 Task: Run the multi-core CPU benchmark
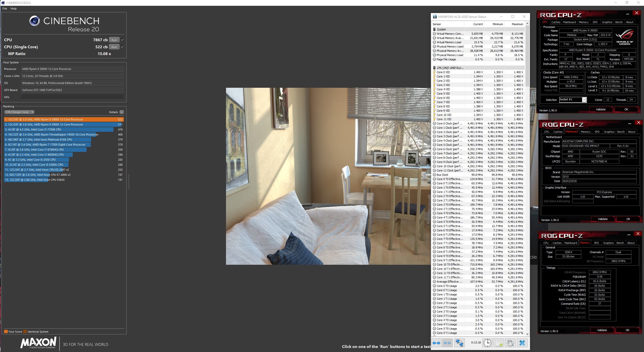coord(114,40)
